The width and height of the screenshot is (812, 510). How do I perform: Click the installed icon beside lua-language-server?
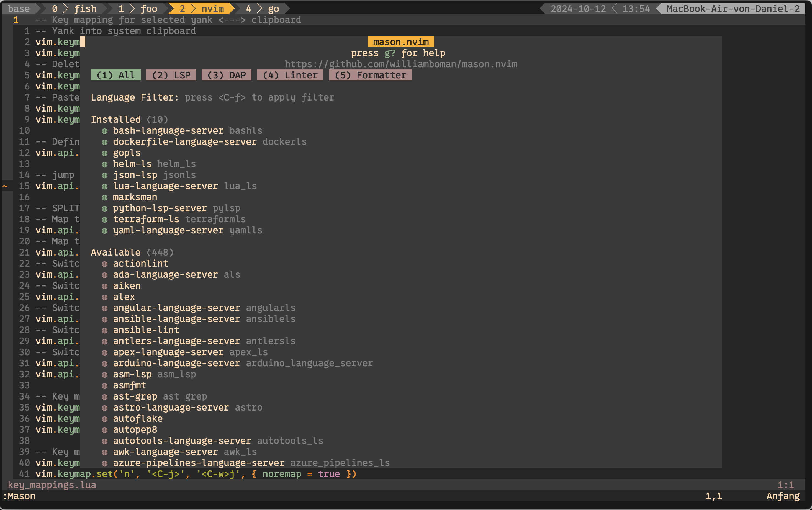click(x=104, y=186)
